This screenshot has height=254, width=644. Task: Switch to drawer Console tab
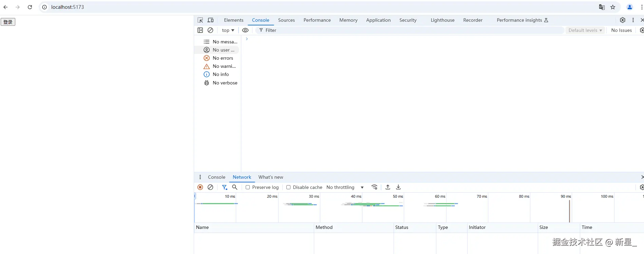tap(216, 177)
